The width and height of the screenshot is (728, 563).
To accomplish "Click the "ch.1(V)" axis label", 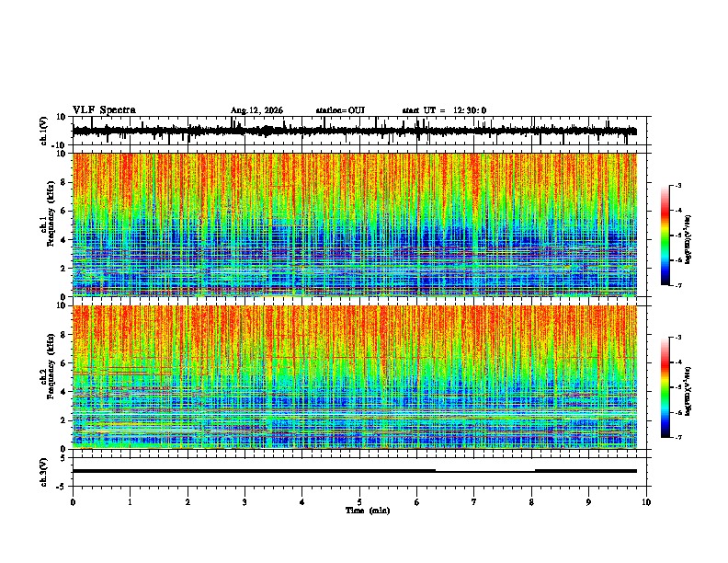I will click(x=44, y=131).
